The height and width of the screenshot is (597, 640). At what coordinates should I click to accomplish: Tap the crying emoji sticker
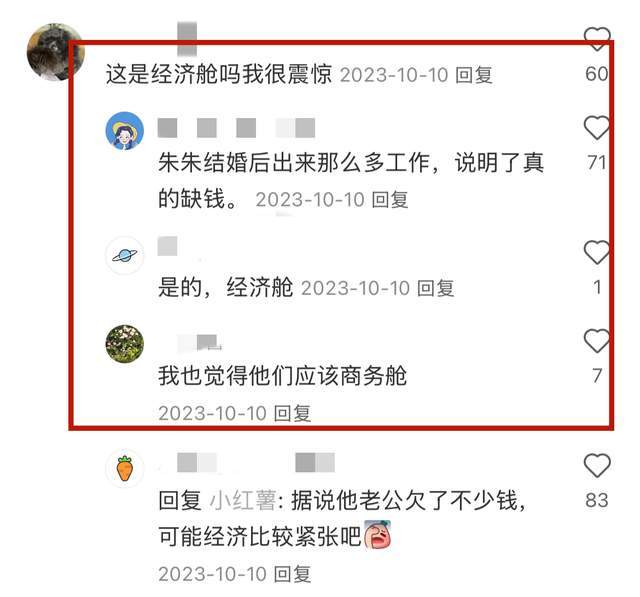coord(378,535)
